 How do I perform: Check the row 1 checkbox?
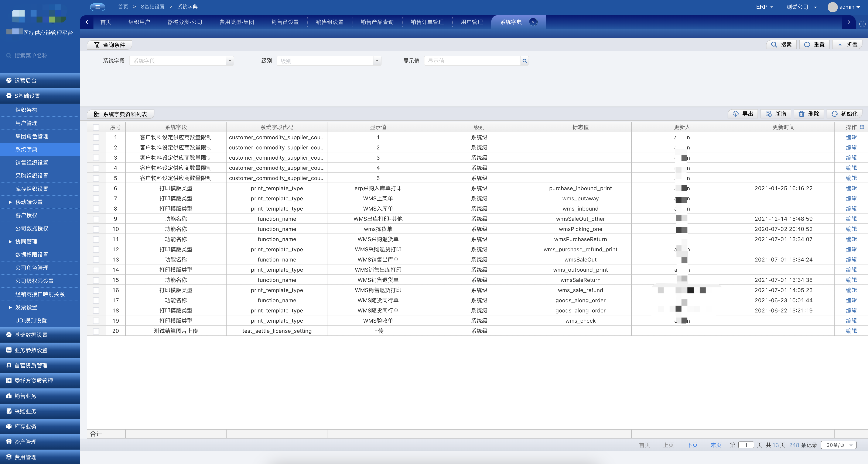click(96, 137)
